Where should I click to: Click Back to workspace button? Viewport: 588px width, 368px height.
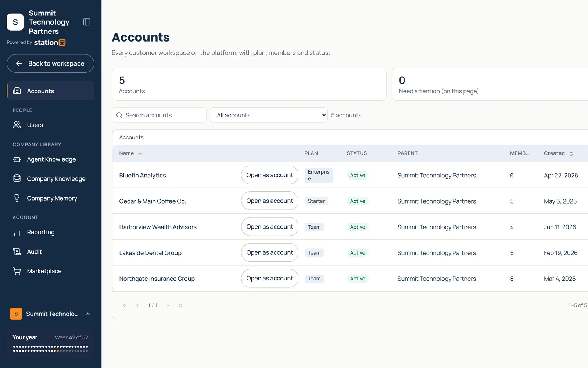51,64
